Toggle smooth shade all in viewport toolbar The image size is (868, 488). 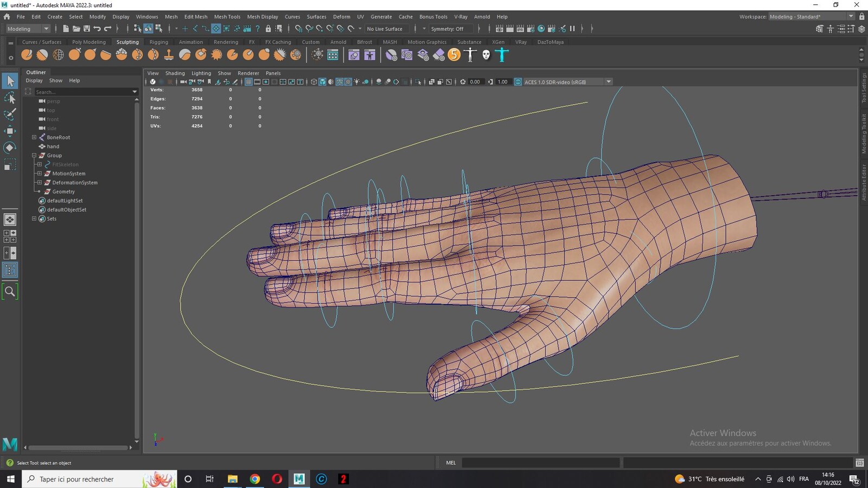pyautogui.click(x=322, y=82)
